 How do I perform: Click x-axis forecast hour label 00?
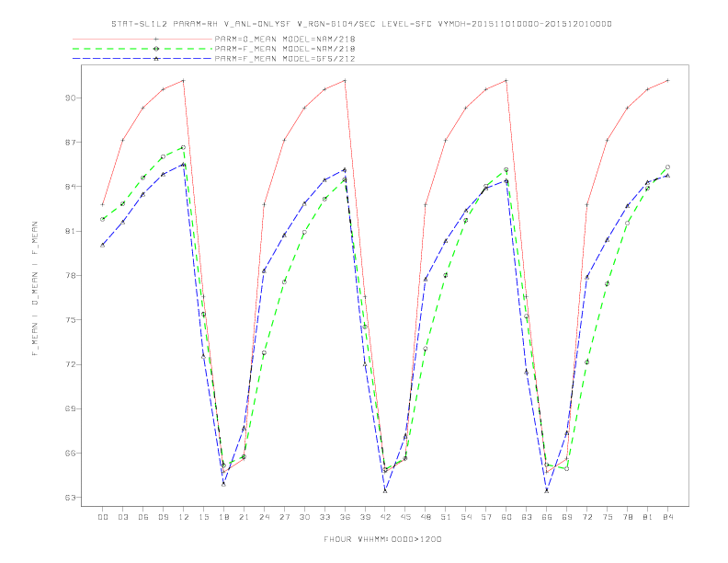[x=103, y=517]
